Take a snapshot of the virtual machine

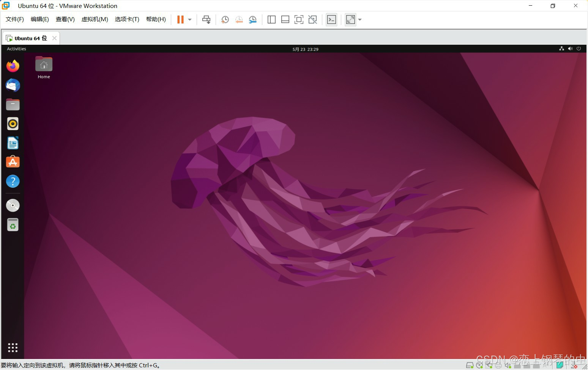coord(225,20)
